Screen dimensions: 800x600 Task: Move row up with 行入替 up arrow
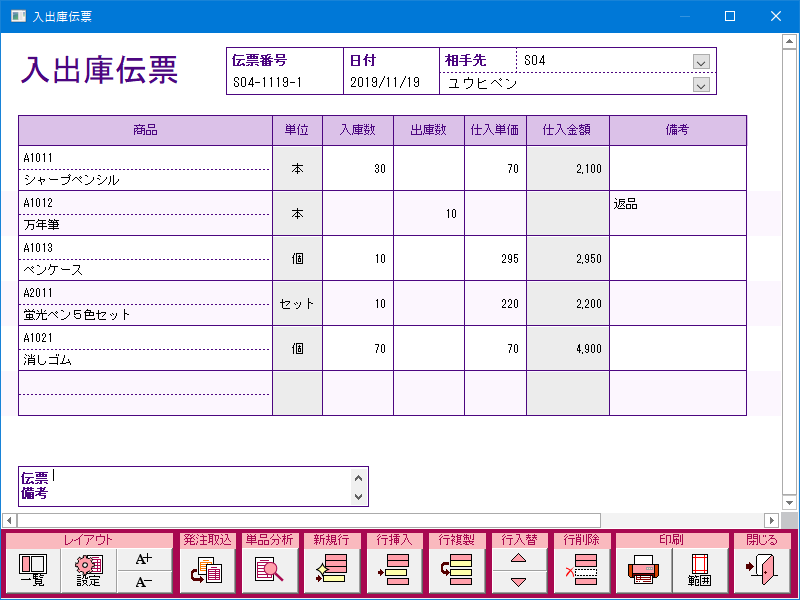point(518,559)
